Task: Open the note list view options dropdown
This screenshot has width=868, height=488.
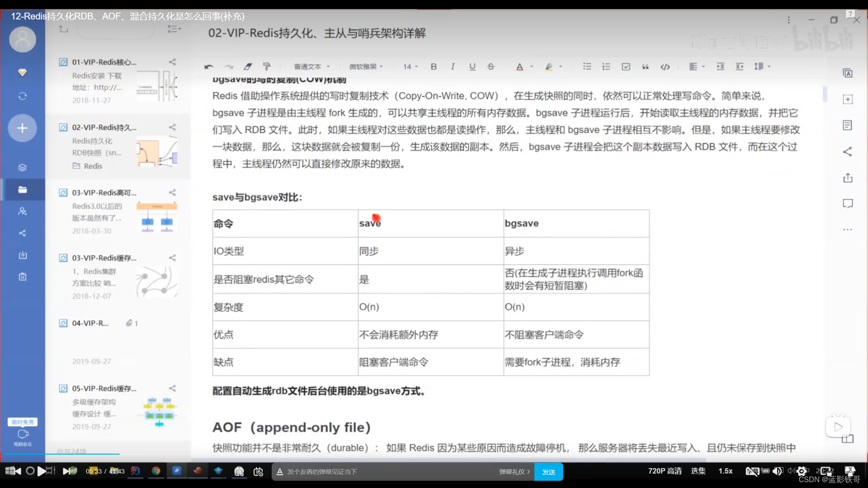Action: tap(174, 29)
